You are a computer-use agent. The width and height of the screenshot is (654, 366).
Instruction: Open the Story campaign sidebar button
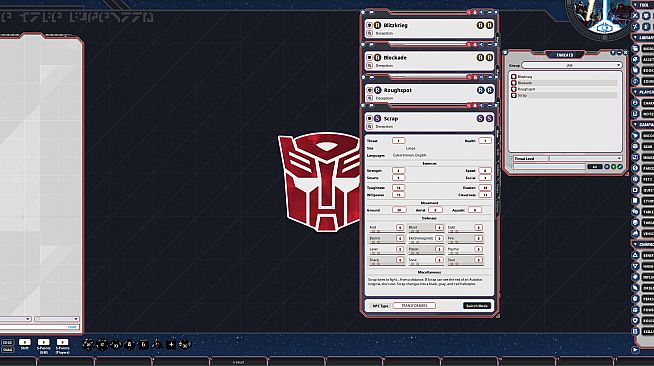pos(644,201)
